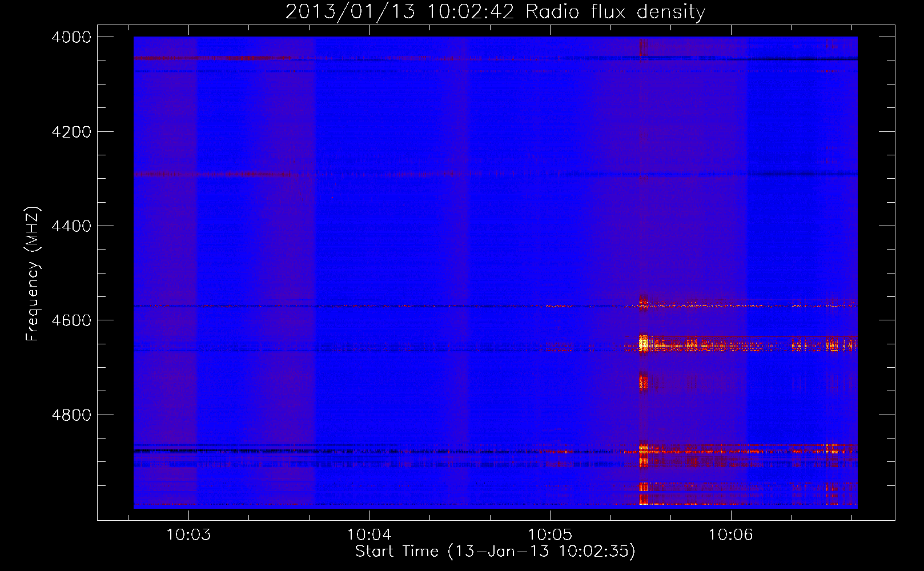Click the brightest burst near 4650 MHz
This screenshot has height=571, width=924.
point(645,344)
